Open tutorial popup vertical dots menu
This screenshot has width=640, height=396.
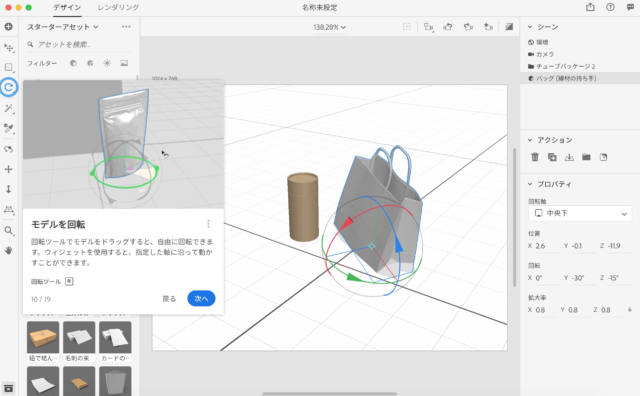point(208,224)
